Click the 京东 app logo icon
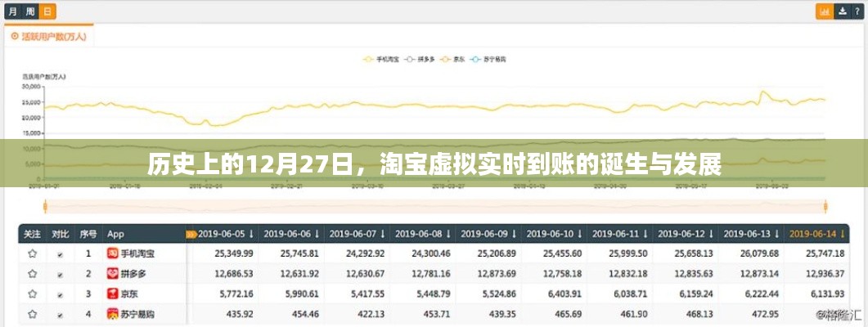 pos(113,293)
